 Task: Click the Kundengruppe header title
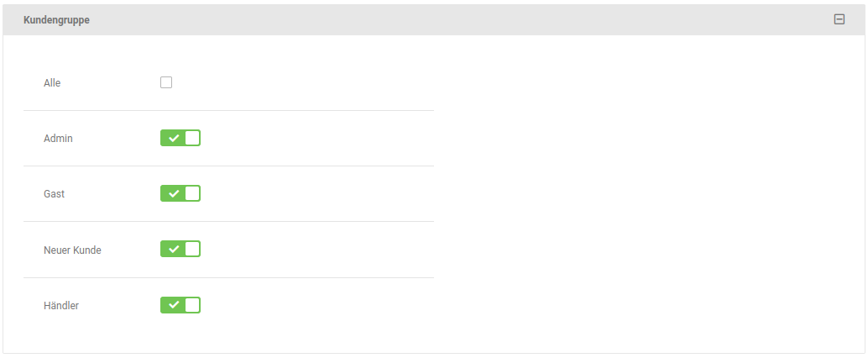56,20
